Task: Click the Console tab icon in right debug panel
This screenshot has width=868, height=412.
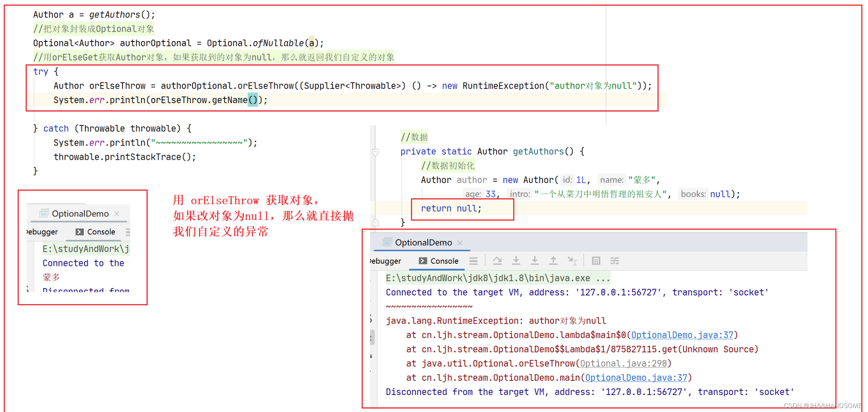Action: 423,261
